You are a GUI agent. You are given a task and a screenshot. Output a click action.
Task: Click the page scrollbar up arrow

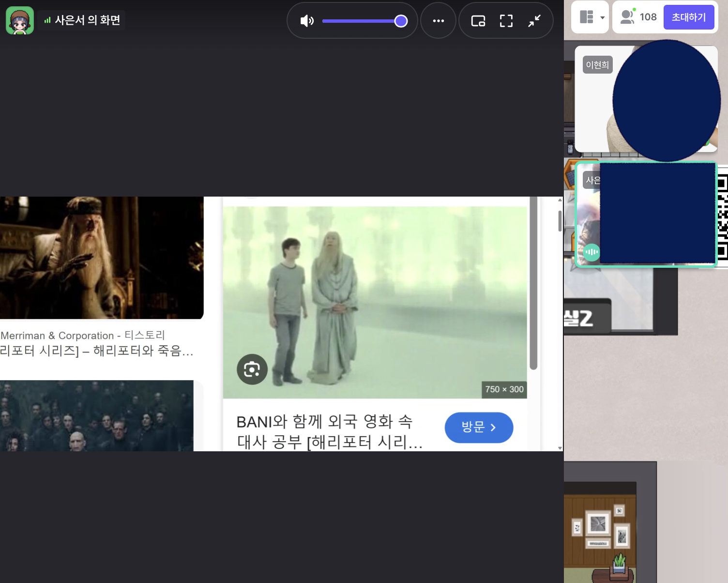(x=560, y=199)
